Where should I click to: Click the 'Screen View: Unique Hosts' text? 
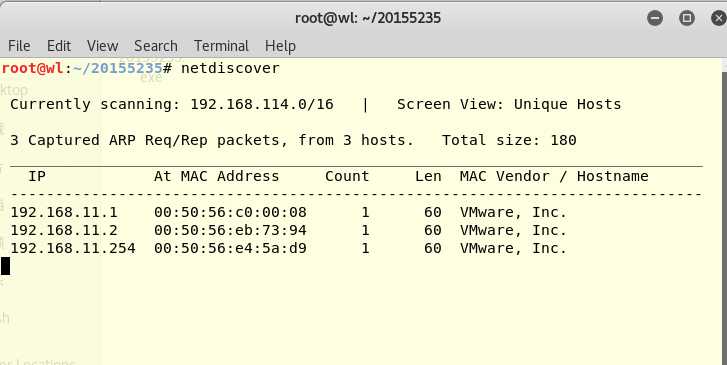pos(509,104)
